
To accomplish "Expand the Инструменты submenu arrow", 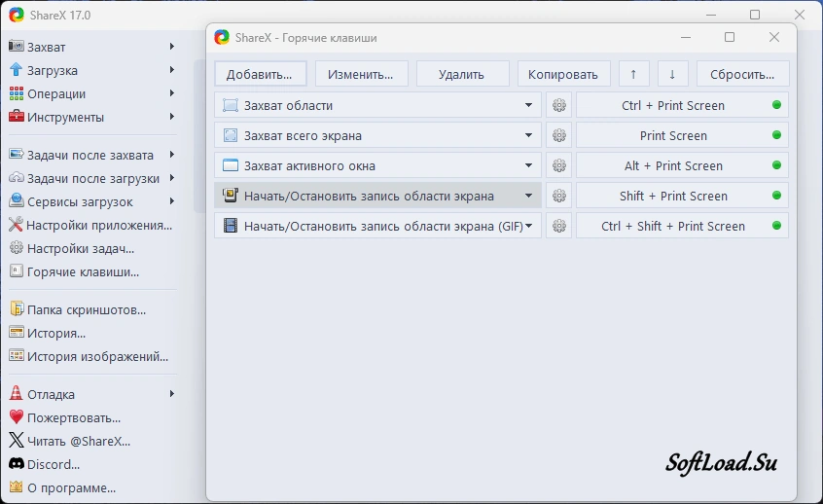I will tap(171, 117).
